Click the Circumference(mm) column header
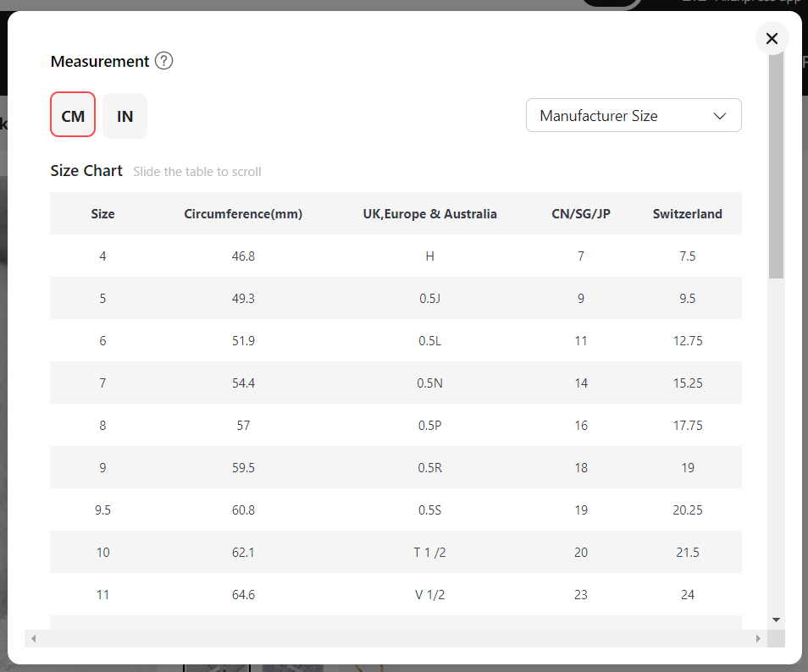The height and width of the screenshot is (672, 808). pos(243,213)
